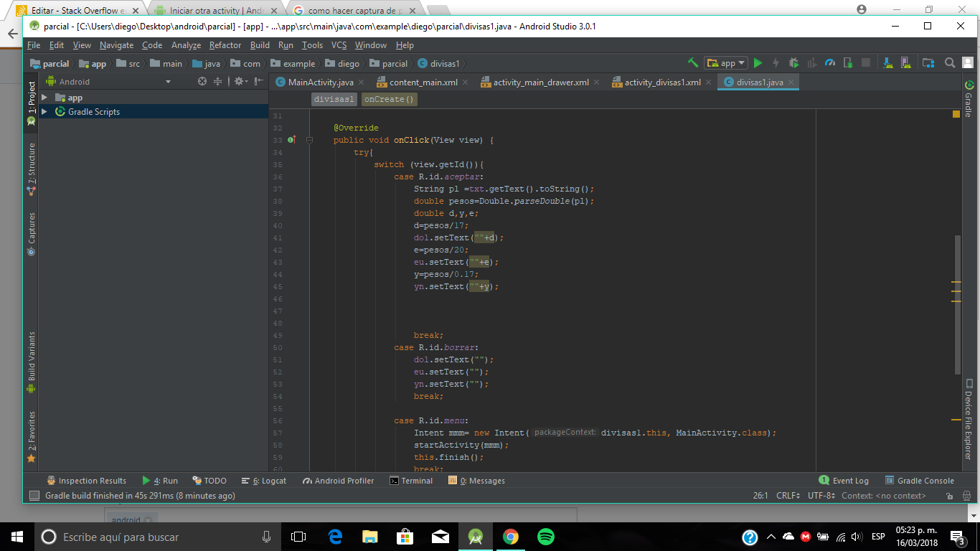Image resolution: width=980 pixels, height=551 pixels.
Task: Toggle the Gradle side tool window
Action: click(x=968, y=99)
